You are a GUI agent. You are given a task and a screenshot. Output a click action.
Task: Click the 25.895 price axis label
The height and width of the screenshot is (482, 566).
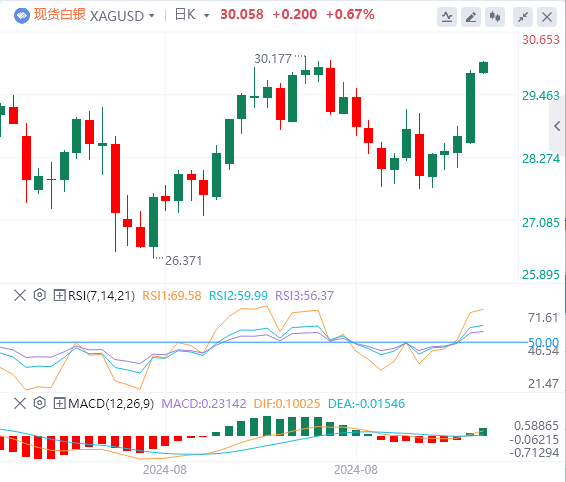[x=541, y=275]
